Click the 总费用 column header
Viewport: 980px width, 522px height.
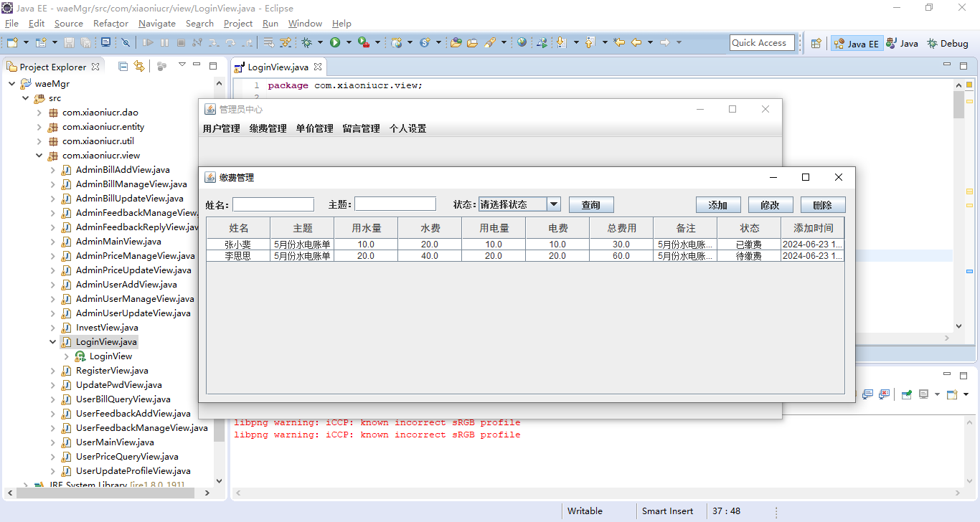click(621, 228)
